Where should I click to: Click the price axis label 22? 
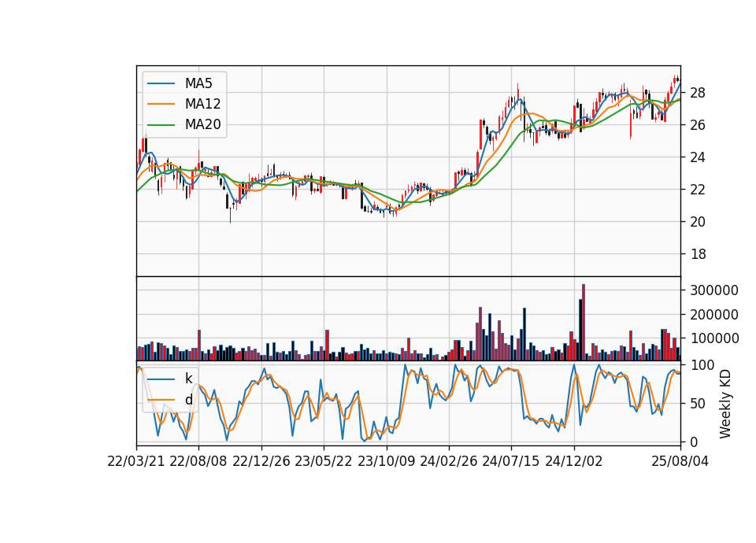[x=698, y=190]
